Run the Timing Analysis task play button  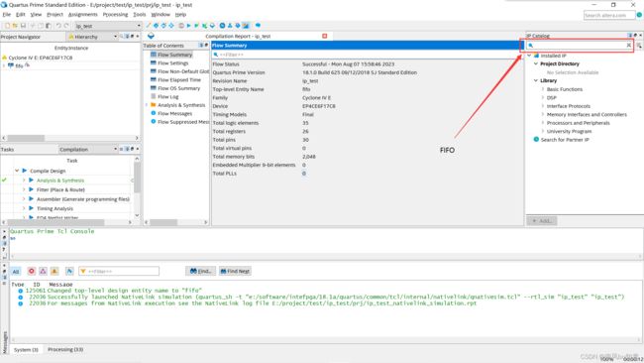pos(31,208)
